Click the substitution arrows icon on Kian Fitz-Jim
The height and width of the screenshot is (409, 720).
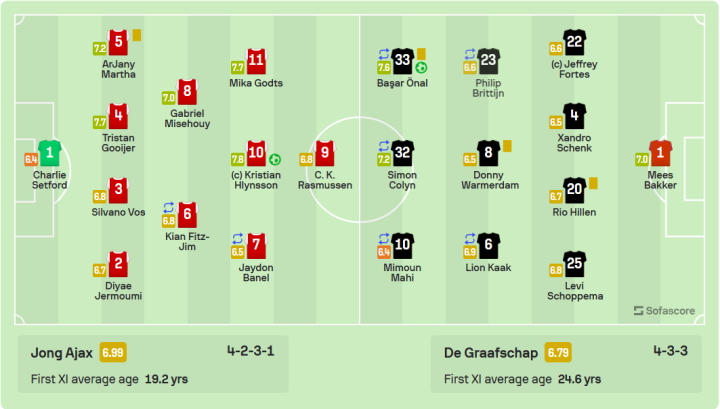pyautogui.click(x=169, y=207)
